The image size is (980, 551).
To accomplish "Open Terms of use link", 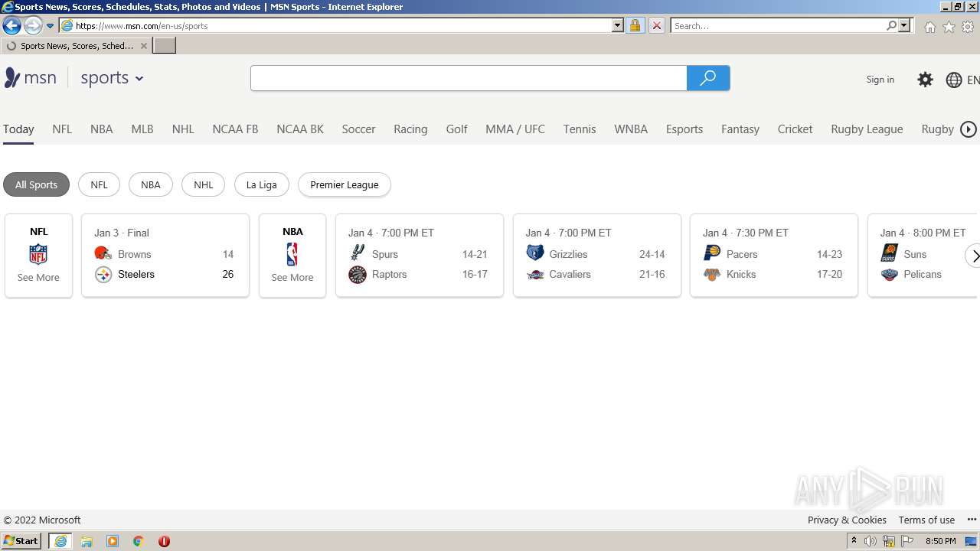I will pyautogui.click(x=926, y=520).
